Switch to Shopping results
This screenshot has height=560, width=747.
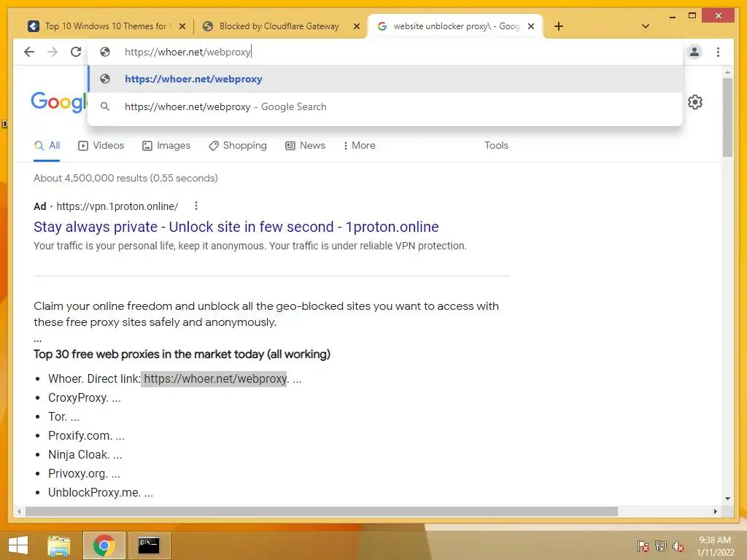pyautogui.click(x=238, y=146)
